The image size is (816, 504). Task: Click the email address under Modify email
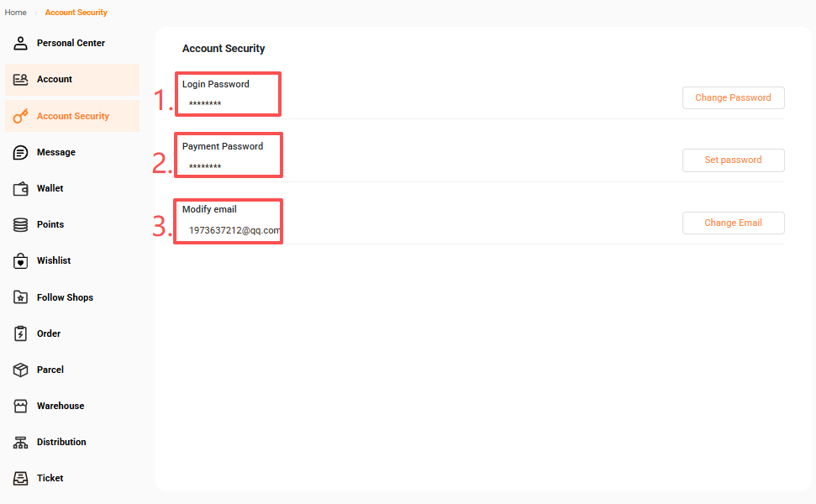tap(234, 230)
